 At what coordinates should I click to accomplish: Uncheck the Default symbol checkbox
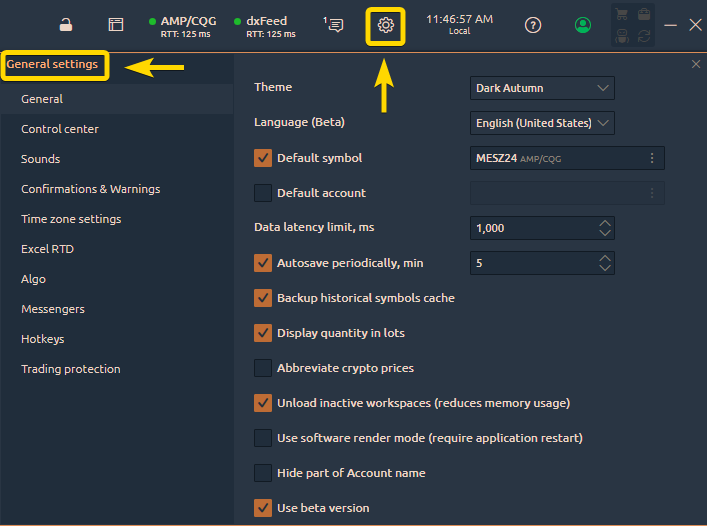[263, 158]
